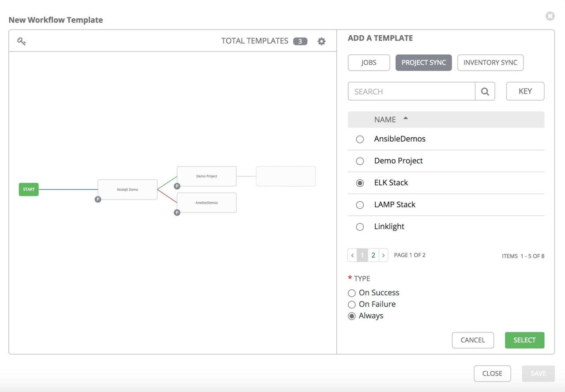Click the prompt badge on NodeJS Demo node
Image resolution: width=565 pixels, height=392 pixels.
pyautogui.click(x=98, y=199)
